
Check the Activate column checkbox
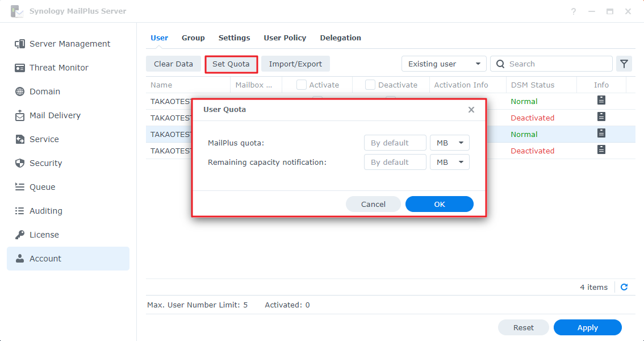coord(301,84)
